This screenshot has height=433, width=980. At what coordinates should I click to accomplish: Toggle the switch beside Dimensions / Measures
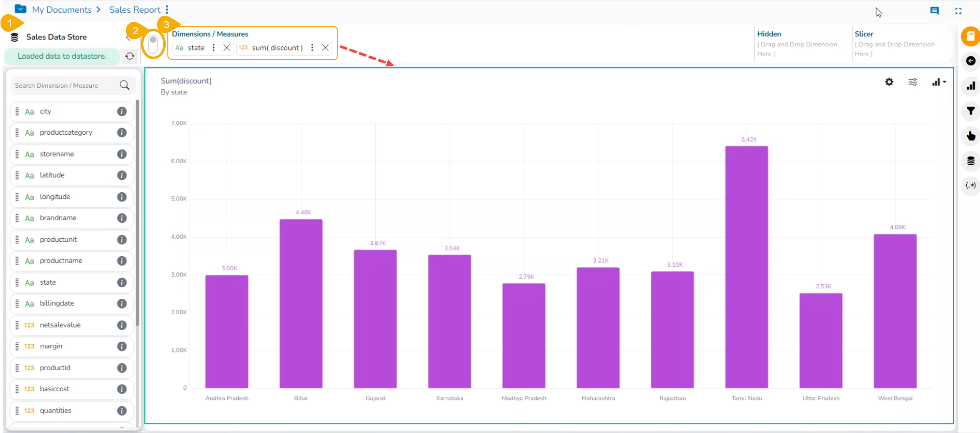tap(153, 45)
